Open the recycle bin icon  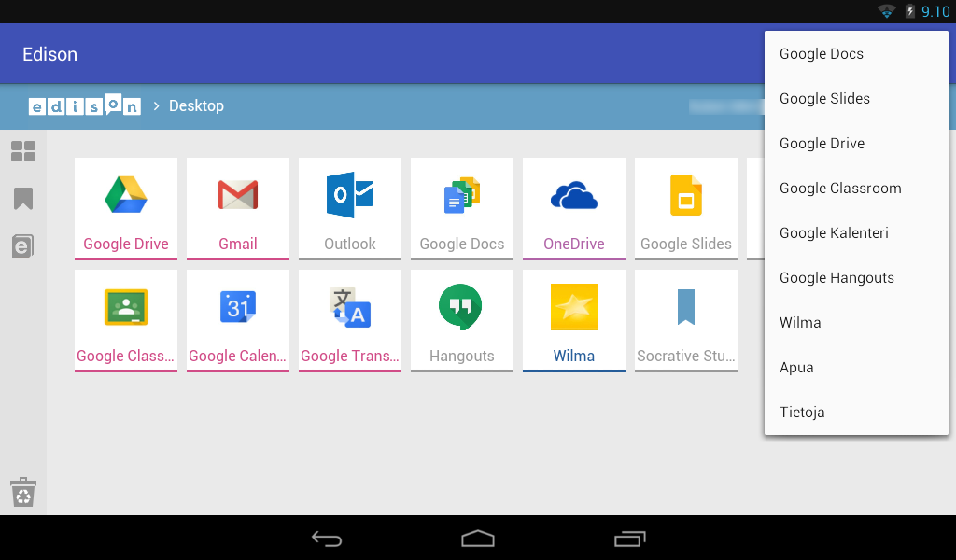tap(23, 493)
